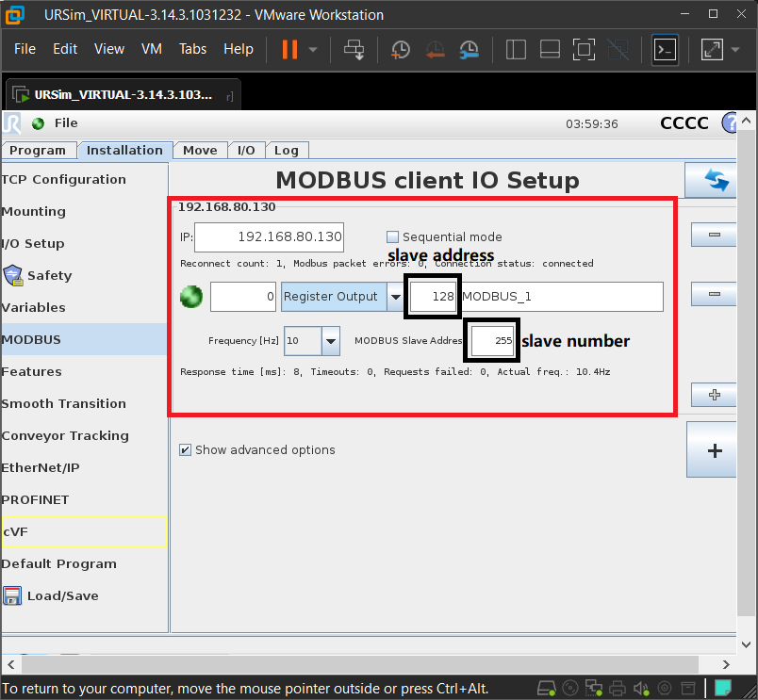The height and width of the screenshot is (700, 758).
Task: Click the stretch guest display icon
Action: [x=712, y=49]
